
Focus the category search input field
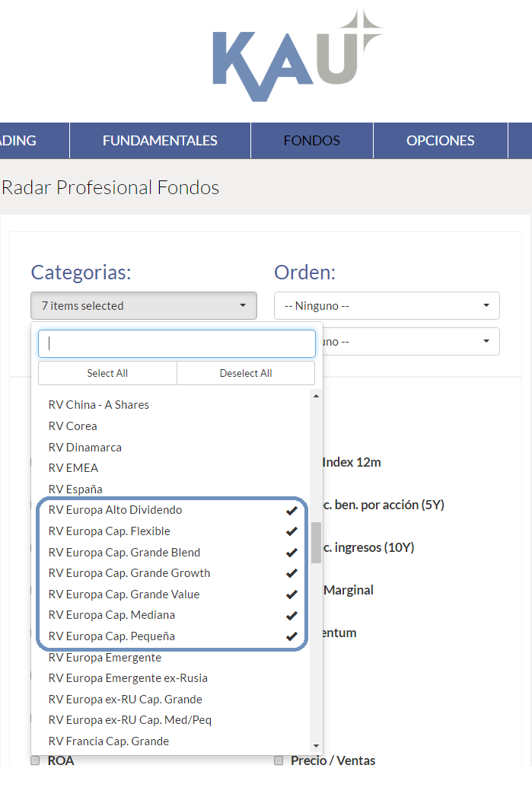(177, 343)
